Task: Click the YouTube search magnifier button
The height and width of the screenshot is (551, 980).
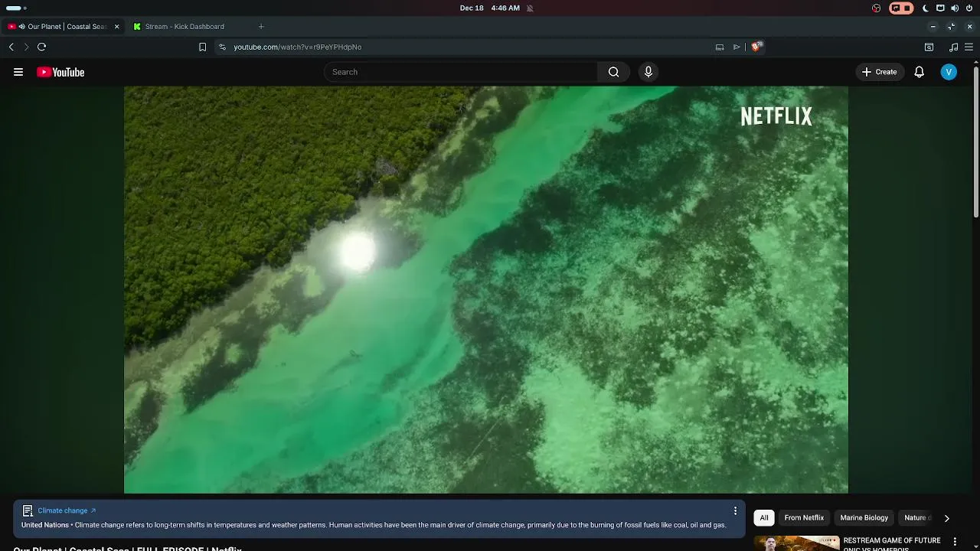Action: 613,72
